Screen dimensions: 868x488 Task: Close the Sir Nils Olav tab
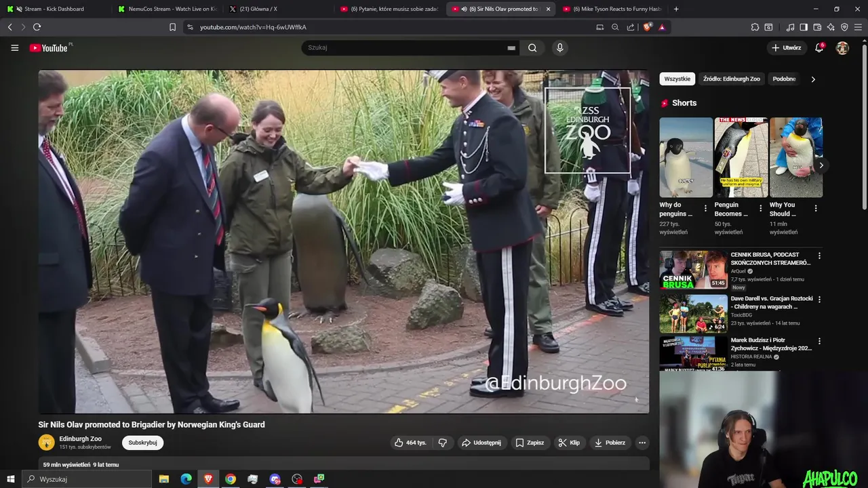[x=548, y=9]
